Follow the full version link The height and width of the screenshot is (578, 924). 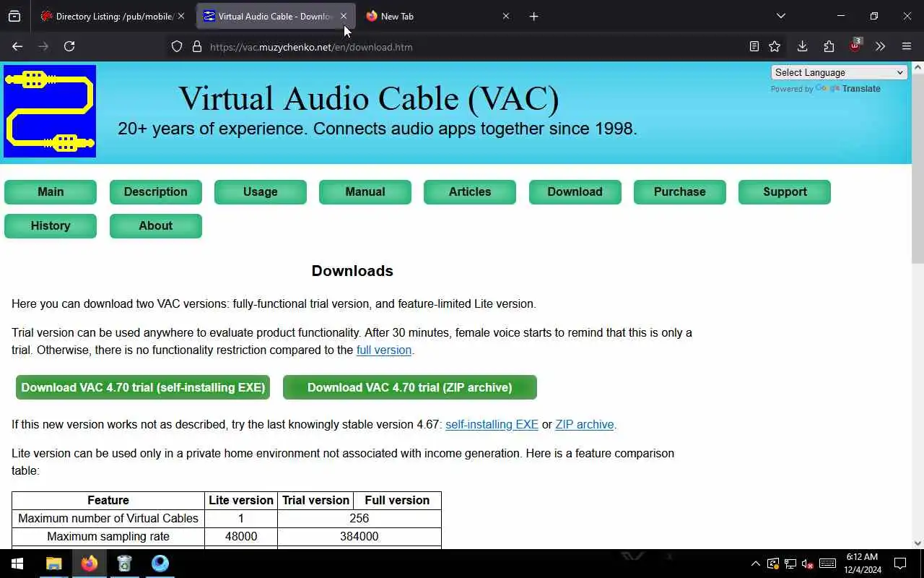[x=384, y=350]
